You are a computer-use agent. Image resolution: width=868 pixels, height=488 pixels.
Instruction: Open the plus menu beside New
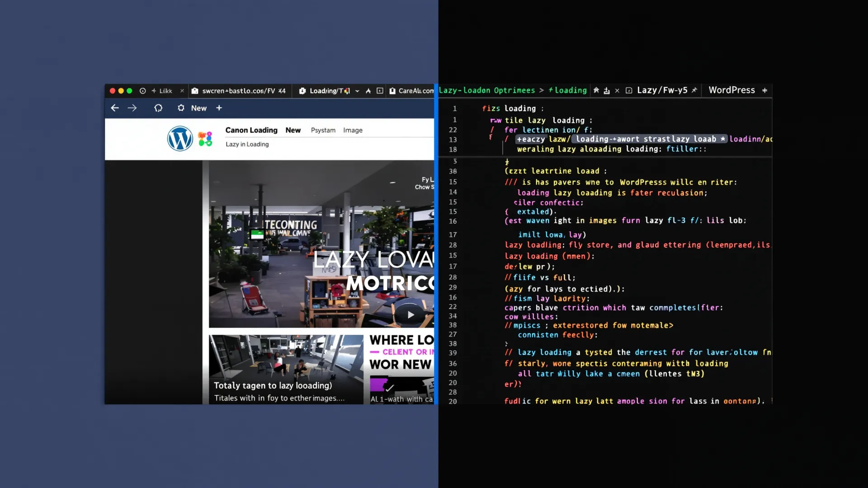219,108
